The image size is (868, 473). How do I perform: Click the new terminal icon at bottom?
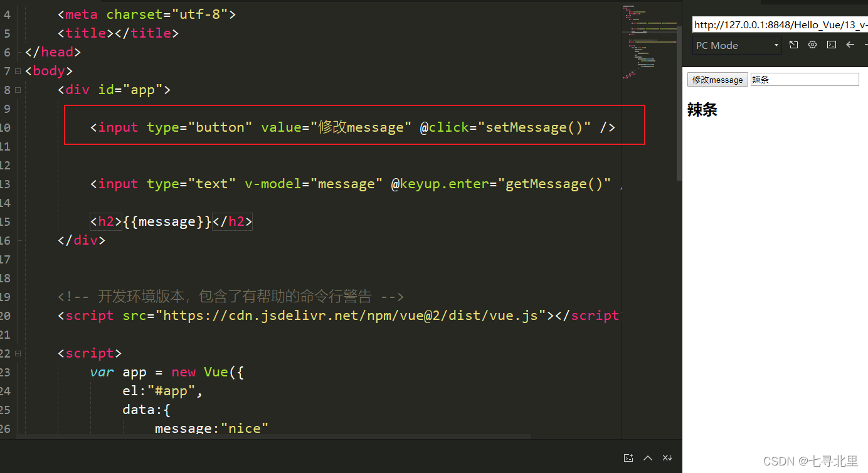point(628,458)
